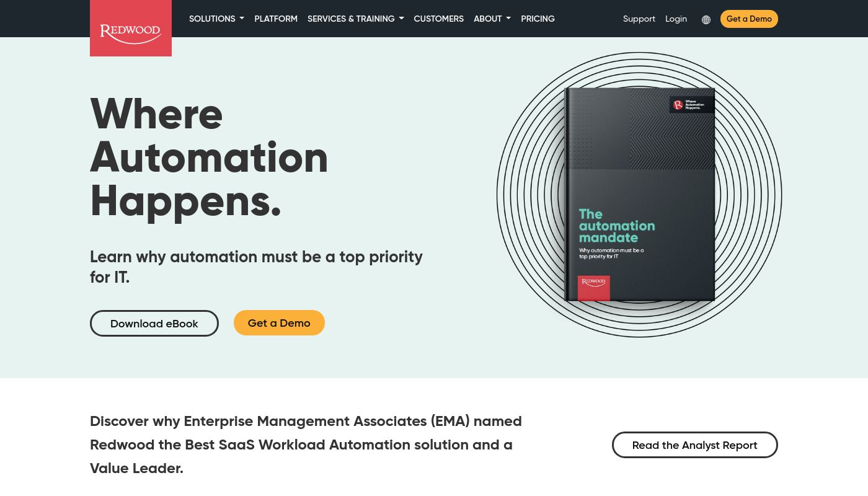Open the language globe icon
868x496 pixels.
tap(706, 19)
